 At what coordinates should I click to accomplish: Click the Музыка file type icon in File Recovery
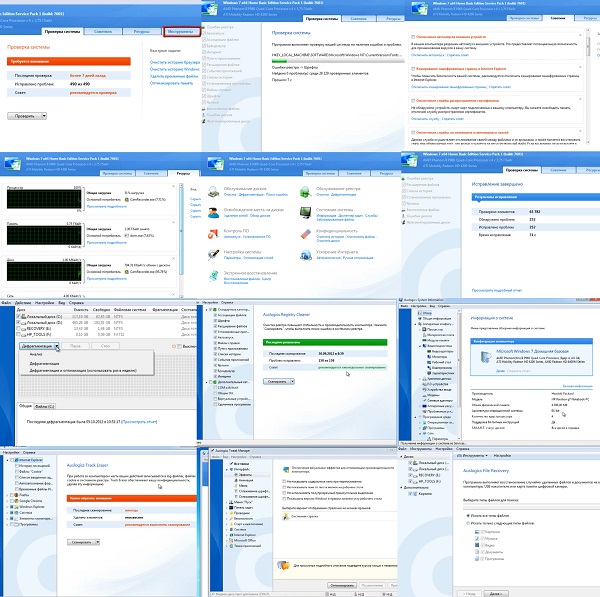[477, 538]
